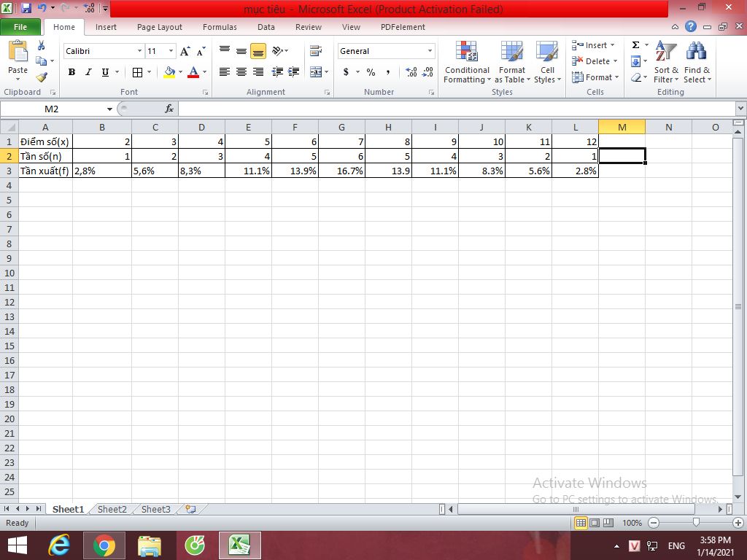Switch to Page Layout view in status bar
747x560 pixels.
595,523
